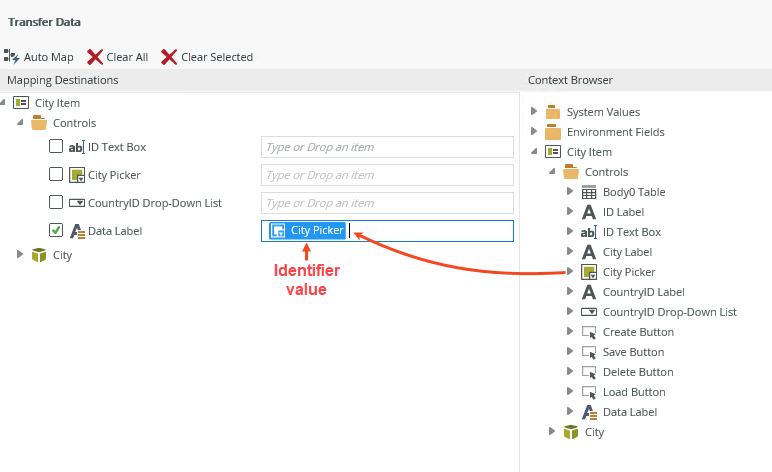772x472 pixels.
Task: Expand City node under Mapping Destinations
Action: 20,255
